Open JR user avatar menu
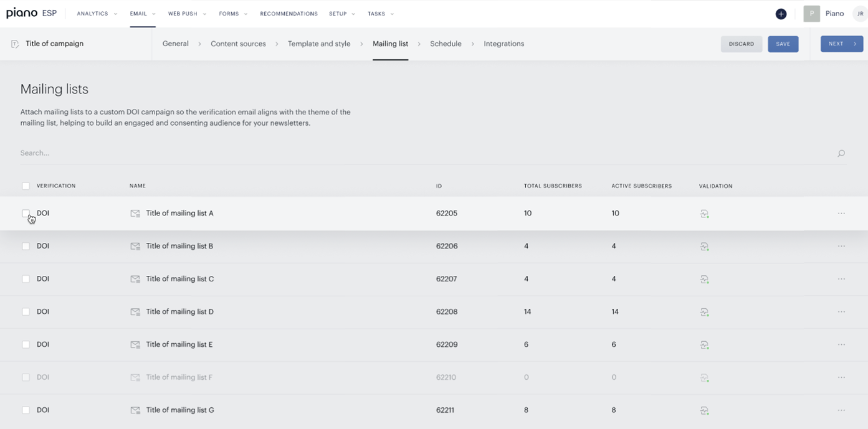This screenshot has height=429, width=868. point(860,14)
